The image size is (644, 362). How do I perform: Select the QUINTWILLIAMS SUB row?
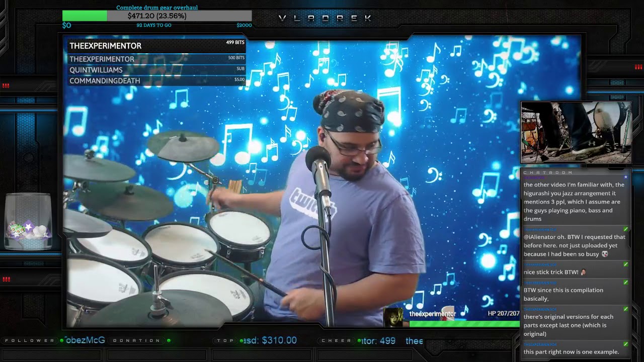(156, 70)
